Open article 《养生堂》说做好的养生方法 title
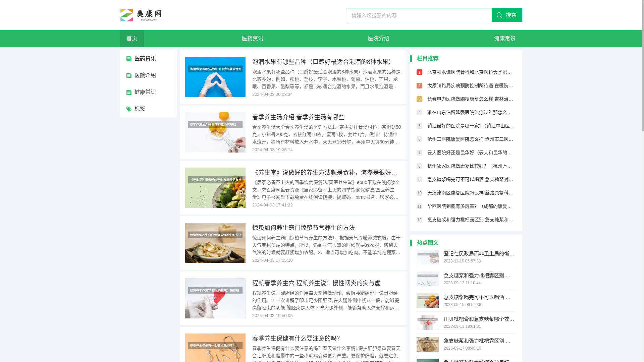This screenshot has width=644, height=362. click(x=325, y=172)
